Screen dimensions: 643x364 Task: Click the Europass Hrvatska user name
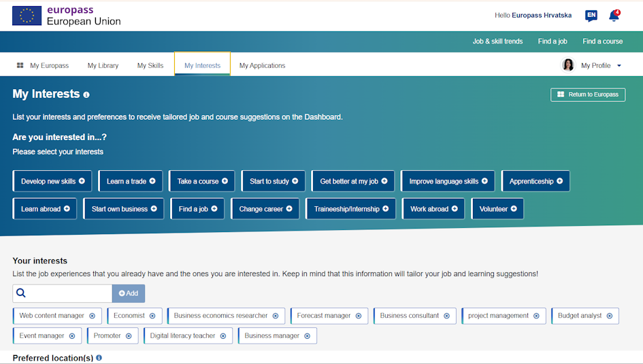[x=542, y=15]
